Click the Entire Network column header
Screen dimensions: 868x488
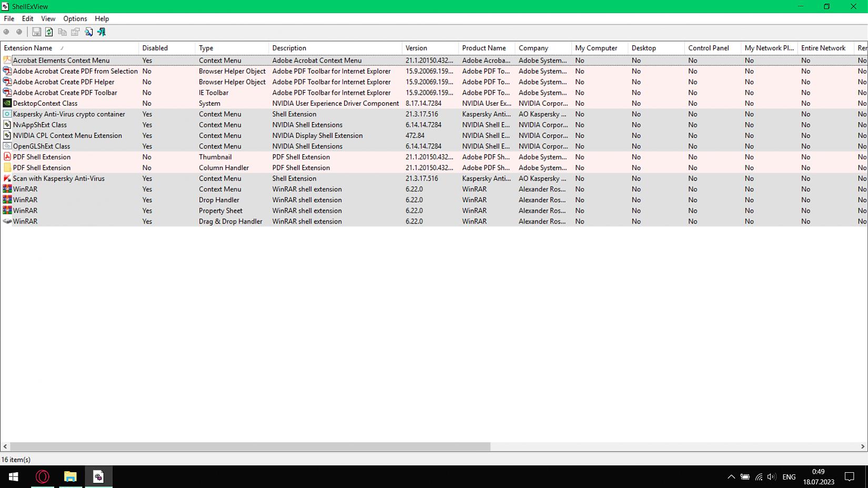(826, 48)
